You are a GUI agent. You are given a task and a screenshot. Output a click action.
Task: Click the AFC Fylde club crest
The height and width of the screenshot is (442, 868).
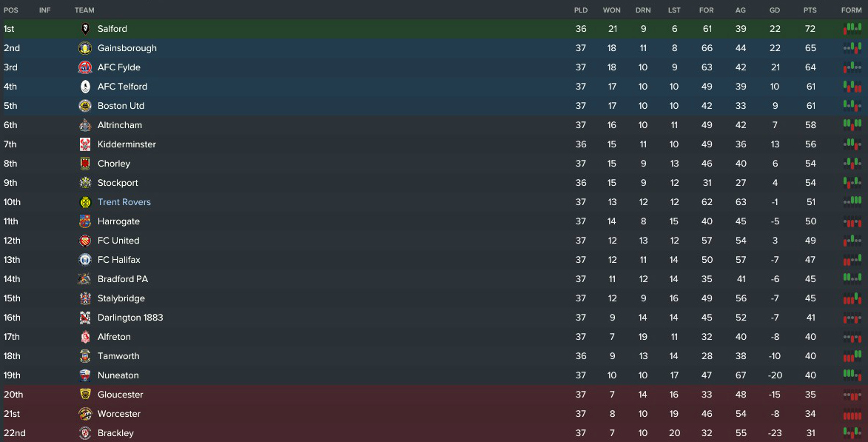pyautogui.click(x=85, y=67)
